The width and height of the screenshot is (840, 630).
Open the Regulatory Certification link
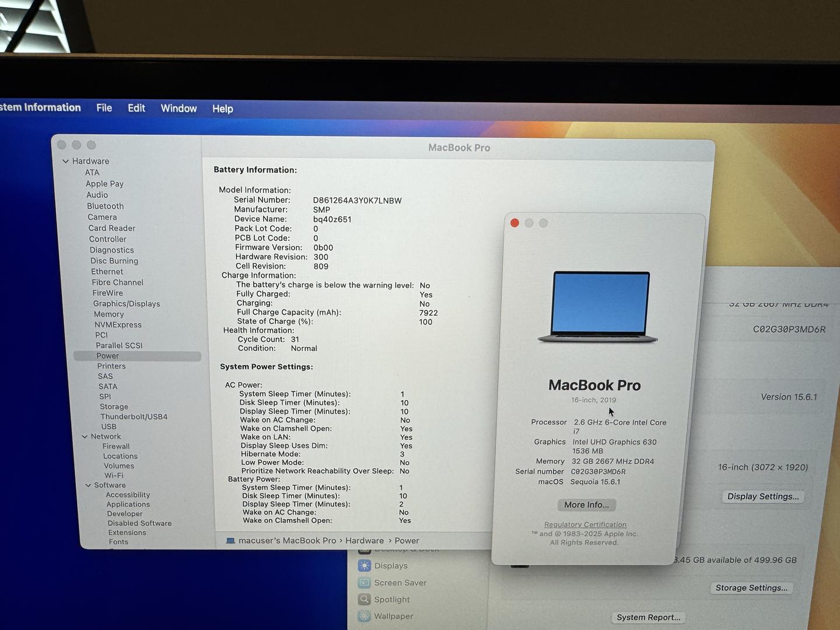pos(585,524)
